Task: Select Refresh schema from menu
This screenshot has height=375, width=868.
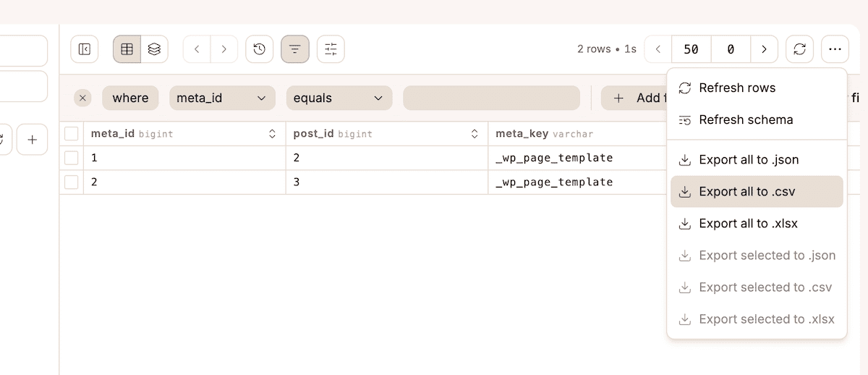Action: pos(745,120)
